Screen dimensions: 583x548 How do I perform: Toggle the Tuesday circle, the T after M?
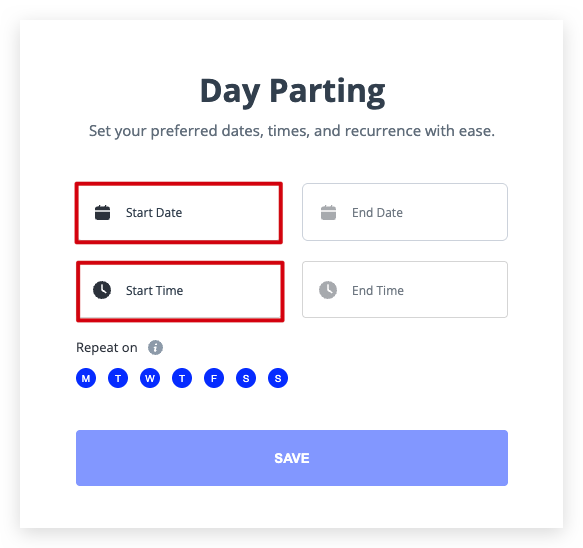tap(118, 378)
